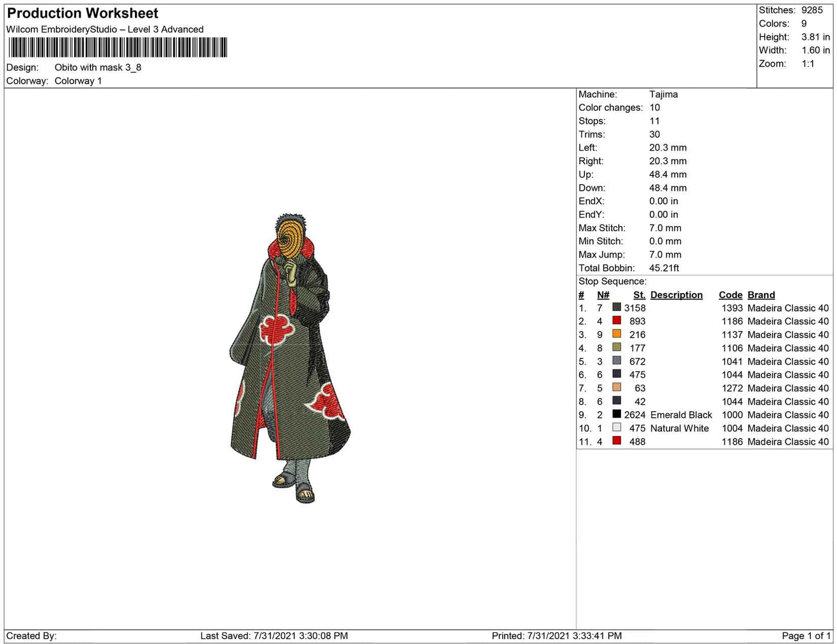Click the Width value '1.60 in'

[x=816, y=50]
